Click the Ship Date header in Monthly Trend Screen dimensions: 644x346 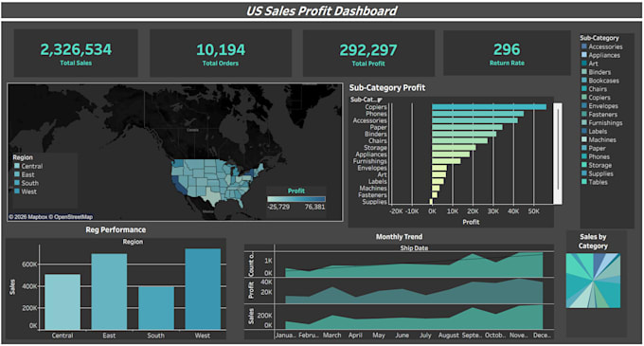tap(414, 248)
